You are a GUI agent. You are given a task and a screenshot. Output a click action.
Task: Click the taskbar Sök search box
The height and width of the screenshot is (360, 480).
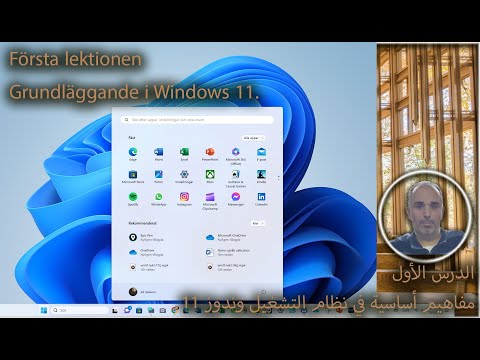point(80,310)
